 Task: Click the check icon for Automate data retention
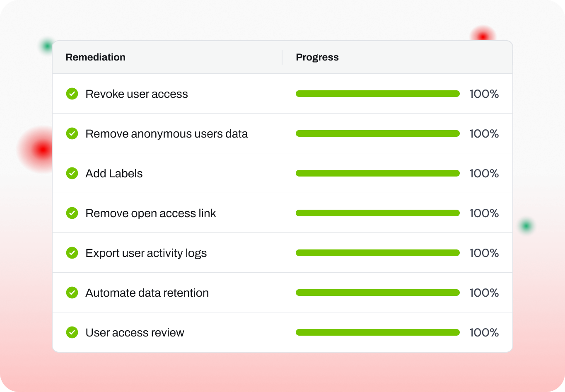(72, 293)
